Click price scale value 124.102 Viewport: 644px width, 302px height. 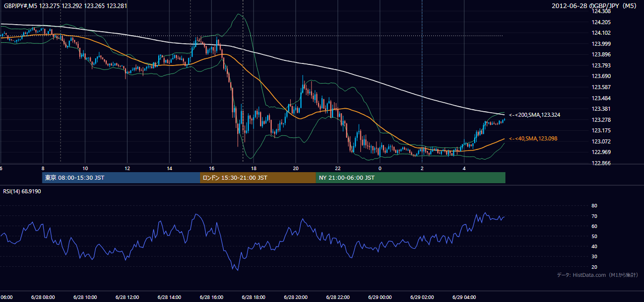602,33
